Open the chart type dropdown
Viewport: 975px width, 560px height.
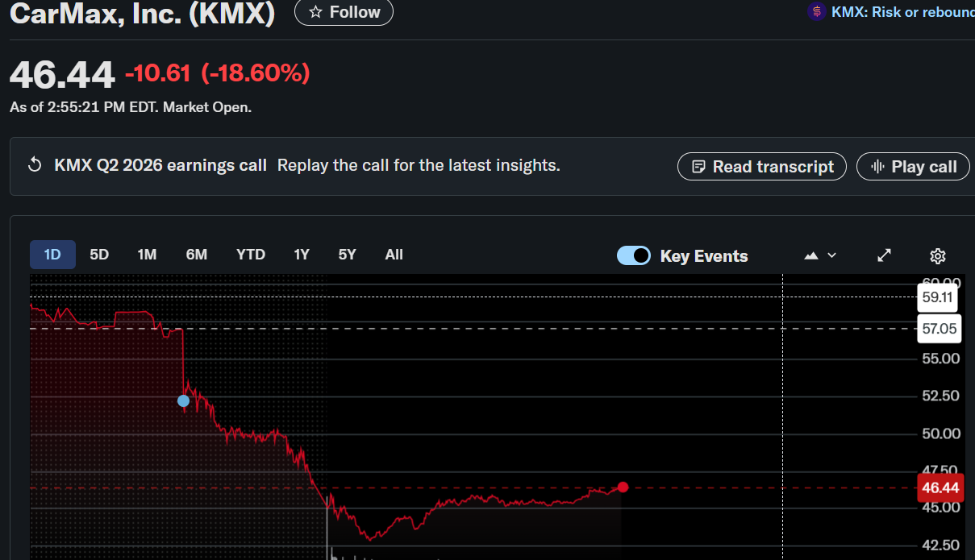pyautogui.click(x=821, y=255)
